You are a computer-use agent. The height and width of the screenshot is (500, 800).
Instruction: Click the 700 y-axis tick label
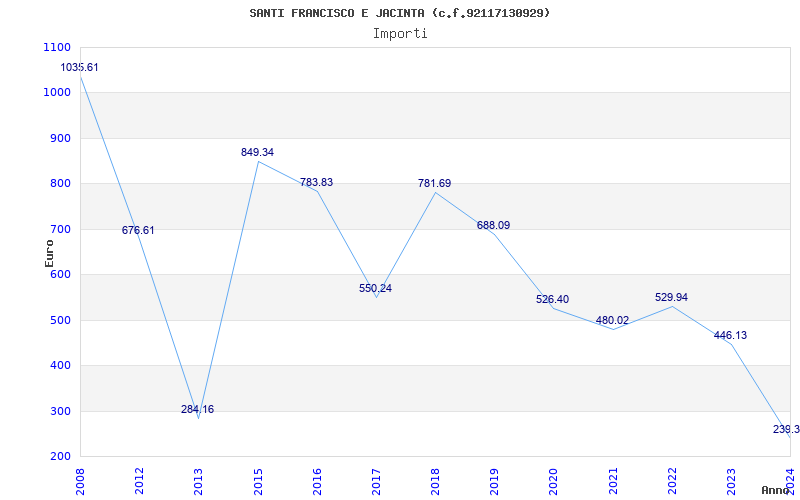coord(60,230)
